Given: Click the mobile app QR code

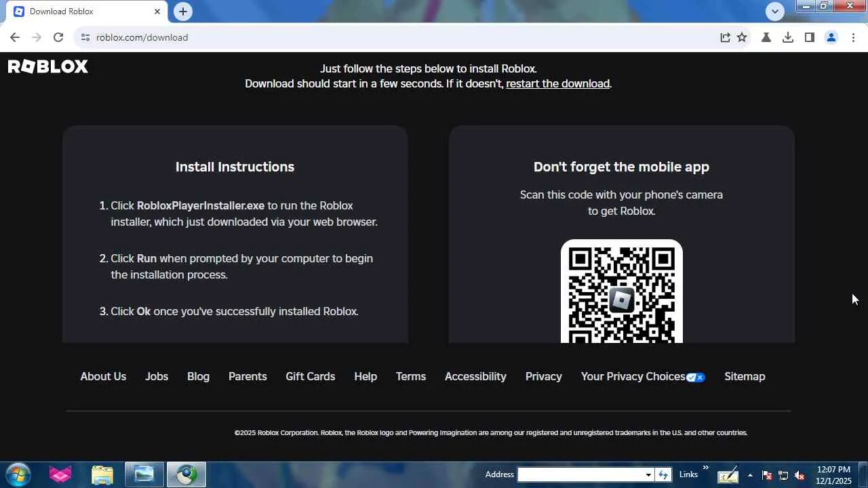Looking at the screenshot, I should point(622,291).
